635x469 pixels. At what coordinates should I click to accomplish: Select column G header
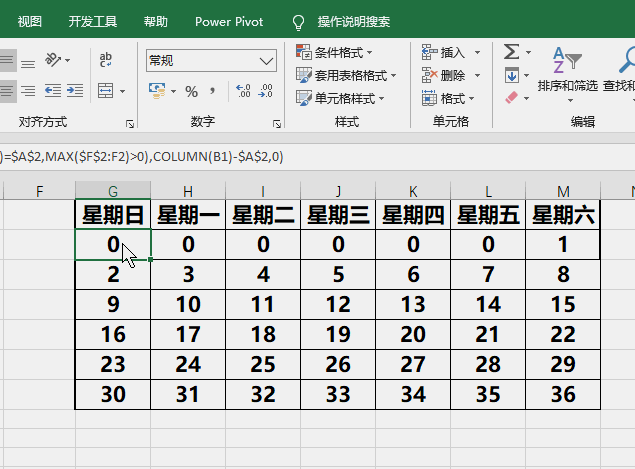(x=113, y=191)
